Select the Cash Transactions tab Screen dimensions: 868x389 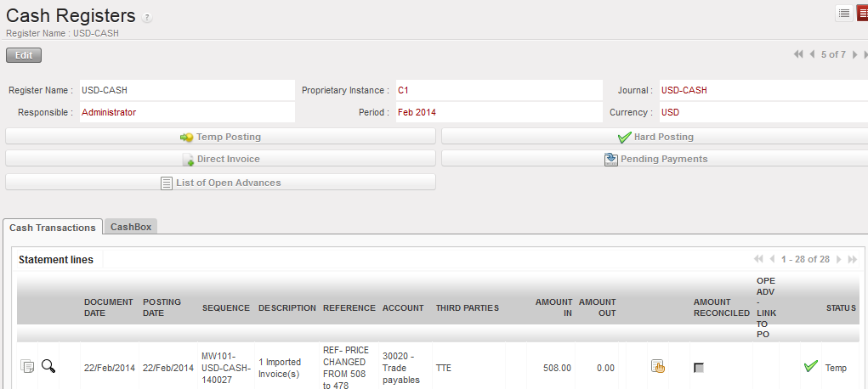pyautogui.click(x=53, y=228)
